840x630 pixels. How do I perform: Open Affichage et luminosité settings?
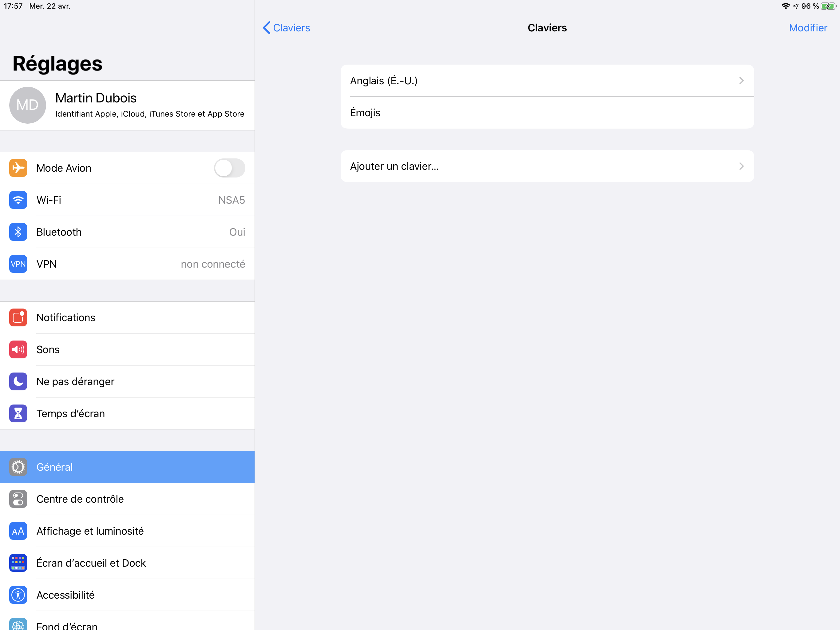(x=90, y=531)
